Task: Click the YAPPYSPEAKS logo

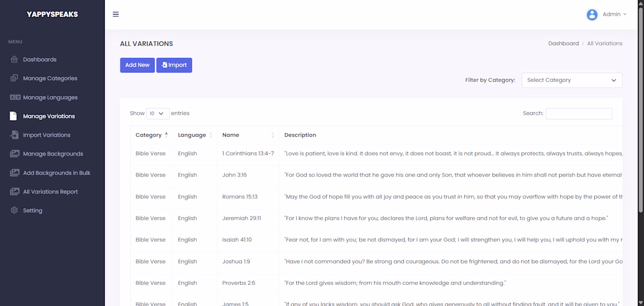Action: [52, 15]
